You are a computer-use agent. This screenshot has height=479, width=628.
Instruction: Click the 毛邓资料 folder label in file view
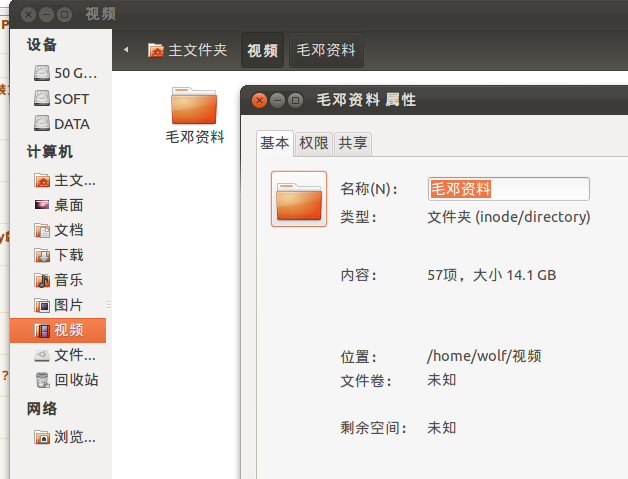(x=195, y=137)
